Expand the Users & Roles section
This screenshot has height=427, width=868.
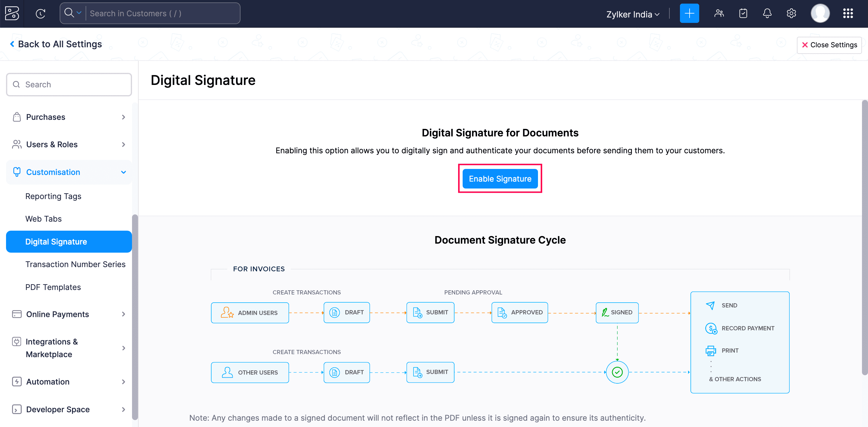click(x=51, y=144)
